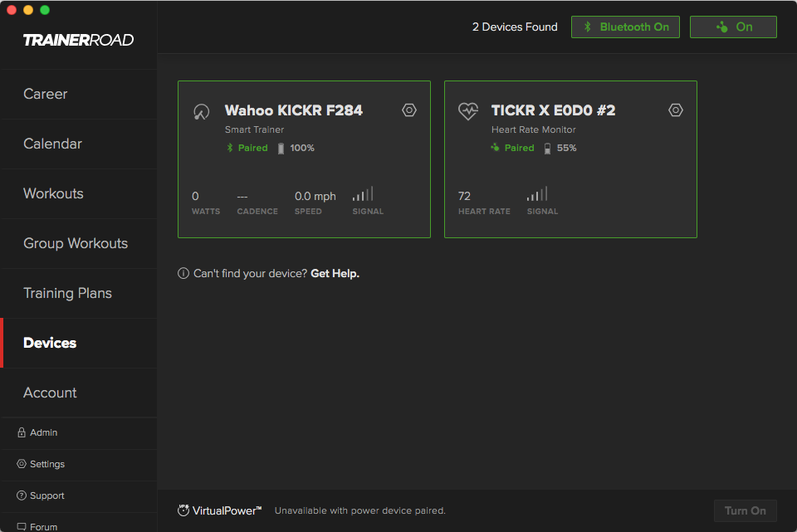Viewport: 797px width, 532px height.
Task: Click the 0 WATTS reading
Action: coord(206,203)
